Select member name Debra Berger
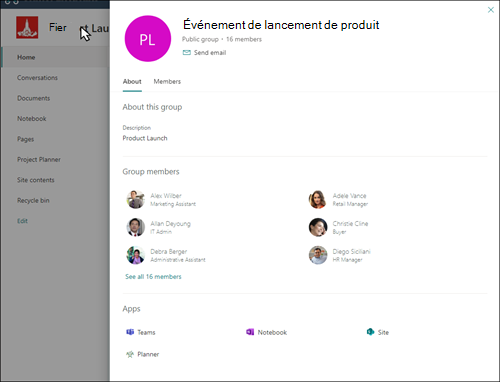 (169, 252)
